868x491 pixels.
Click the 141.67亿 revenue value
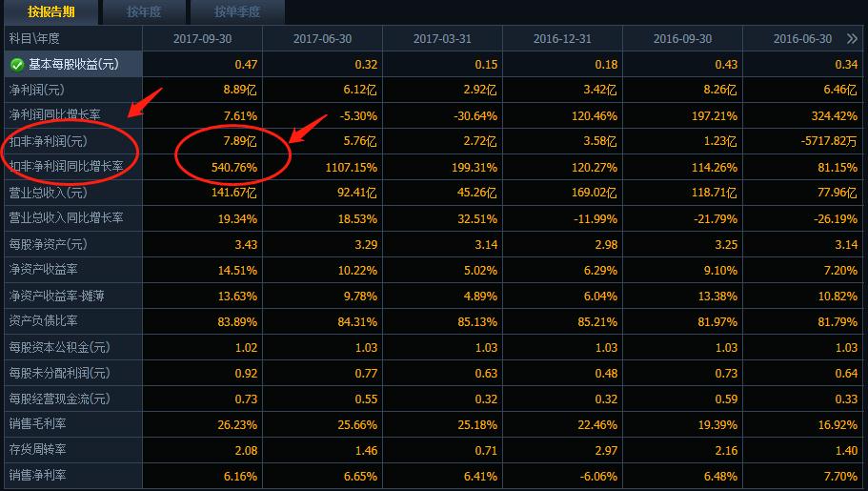234,193
